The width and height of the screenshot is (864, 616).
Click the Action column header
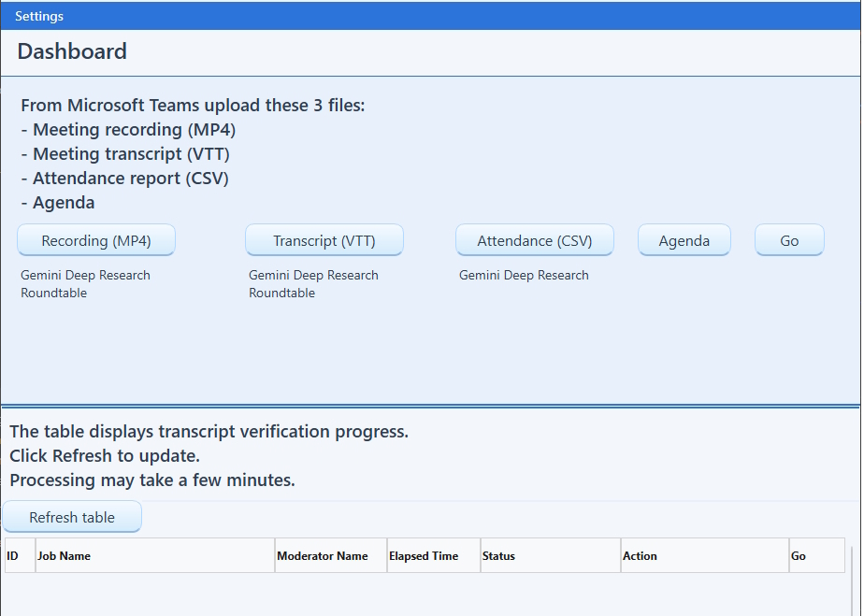pos(705,555)
